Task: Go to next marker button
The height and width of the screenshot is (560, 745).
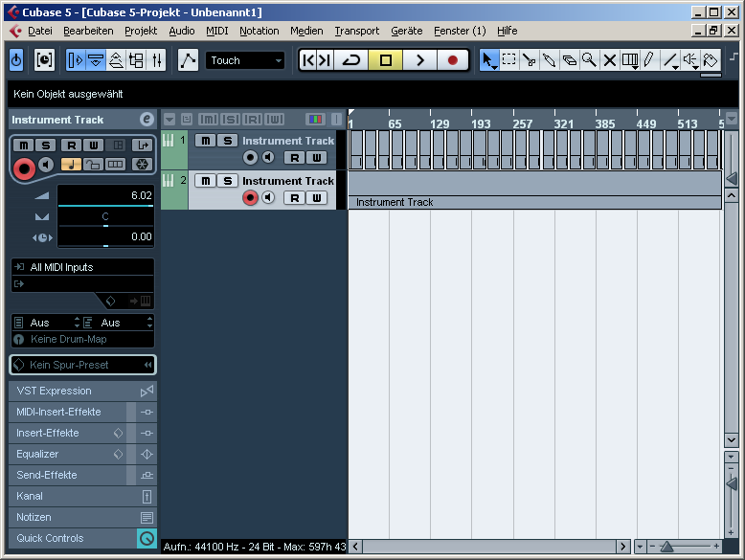Action: (x=325, y=60)
